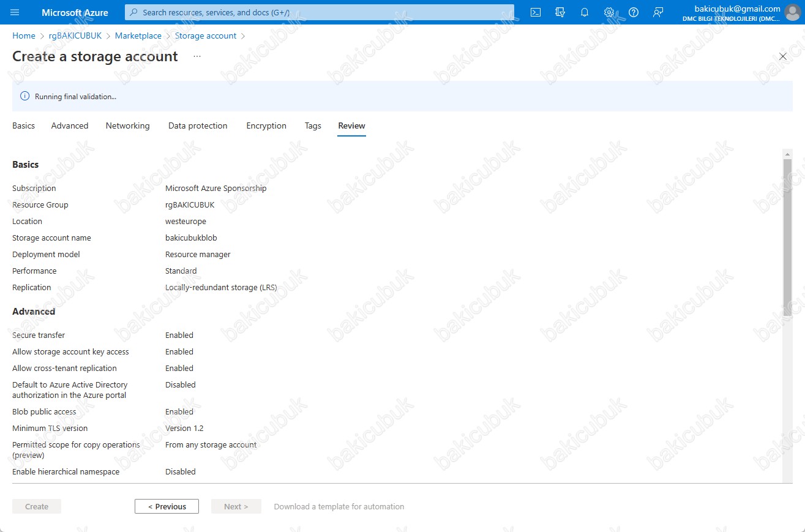Switch to the Basics tab

point(24,126)
